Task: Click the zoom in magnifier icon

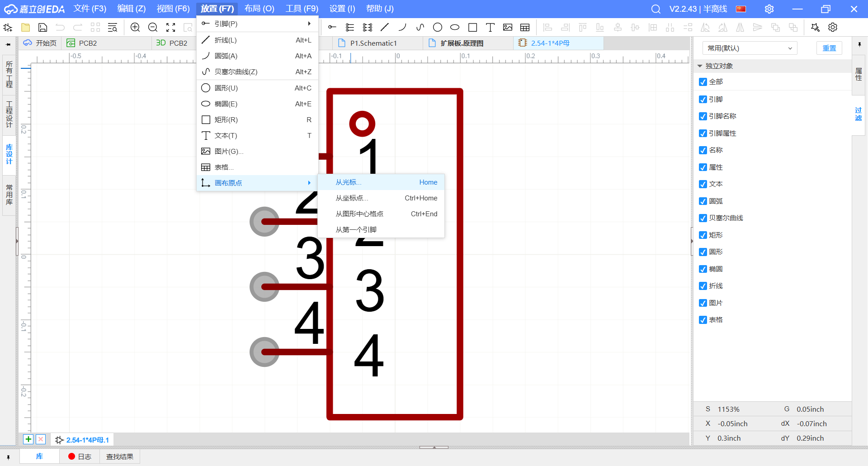Action: point(135,27)
